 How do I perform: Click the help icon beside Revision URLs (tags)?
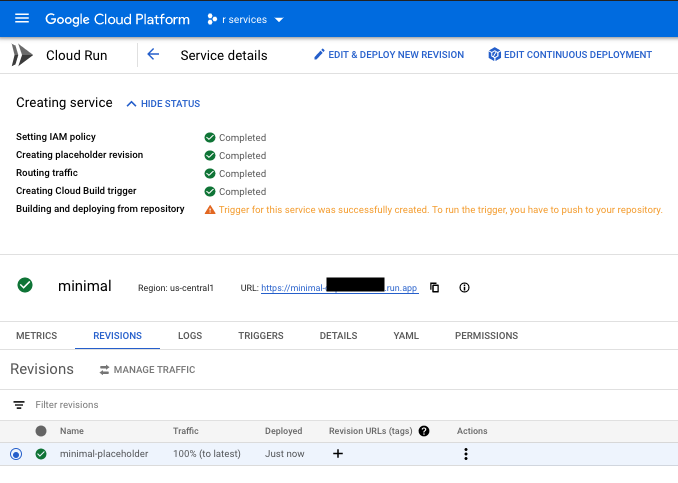[x=424, y=431]
